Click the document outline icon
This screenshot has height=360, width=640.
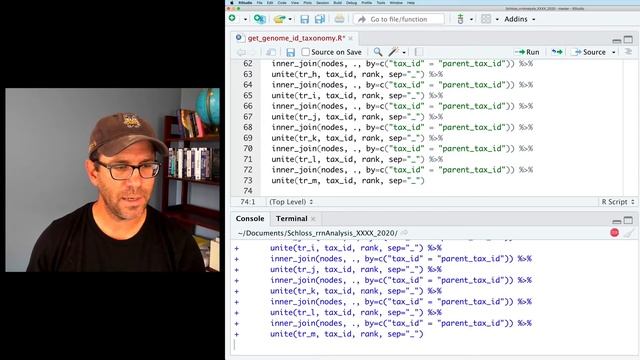tap(628, 52)
